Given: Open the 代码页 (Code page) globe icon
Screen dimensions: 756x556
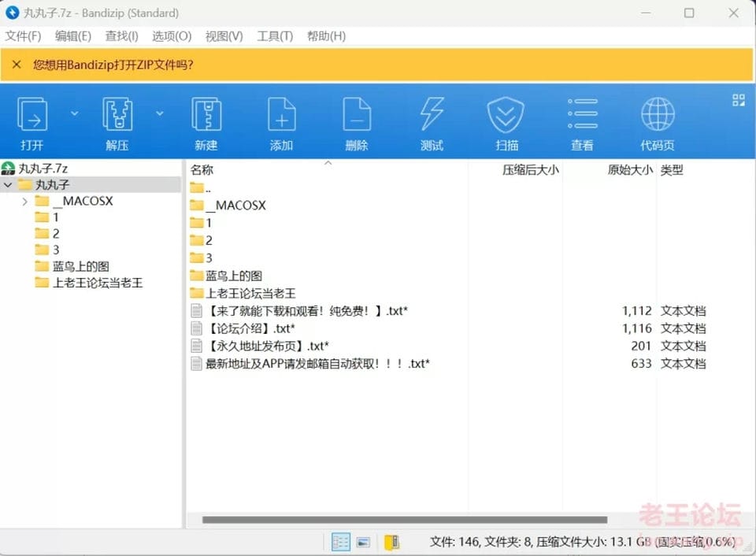Looking at the screenshot, I should click(x=658, y=114).
